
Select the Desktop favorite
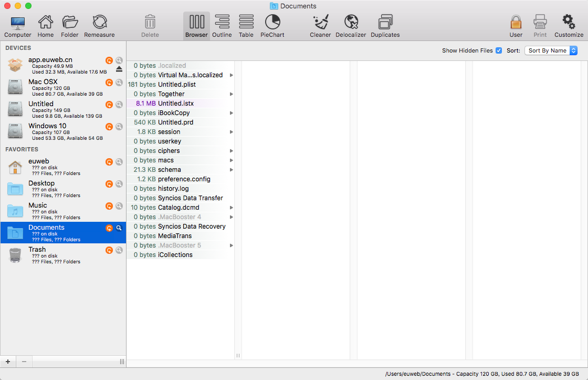(x=63, y=189)
